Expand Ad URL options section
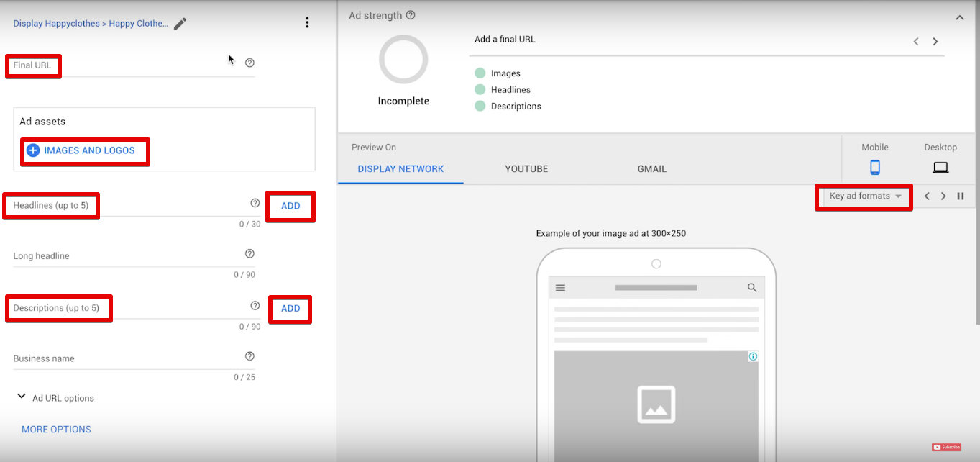This screenshot has height=462, width=980. pyautogui.click(x=55, y=397)
